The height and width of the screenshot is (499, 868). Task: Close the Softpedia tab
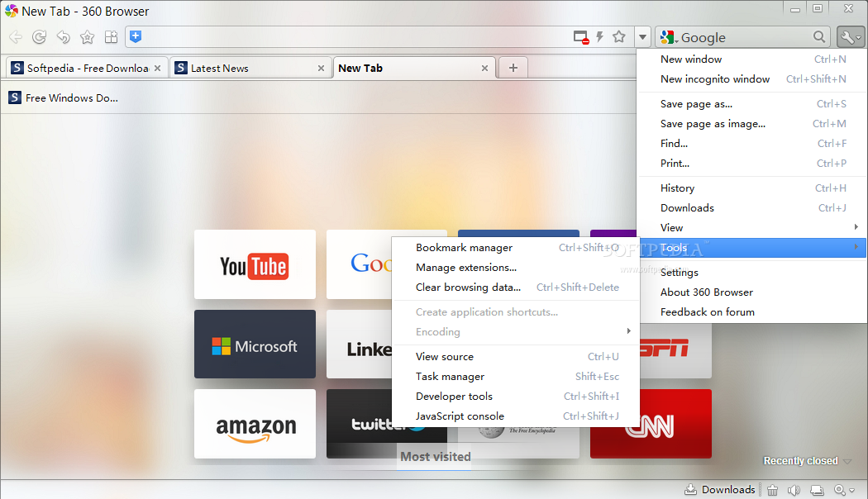click(x=157, y=68)
